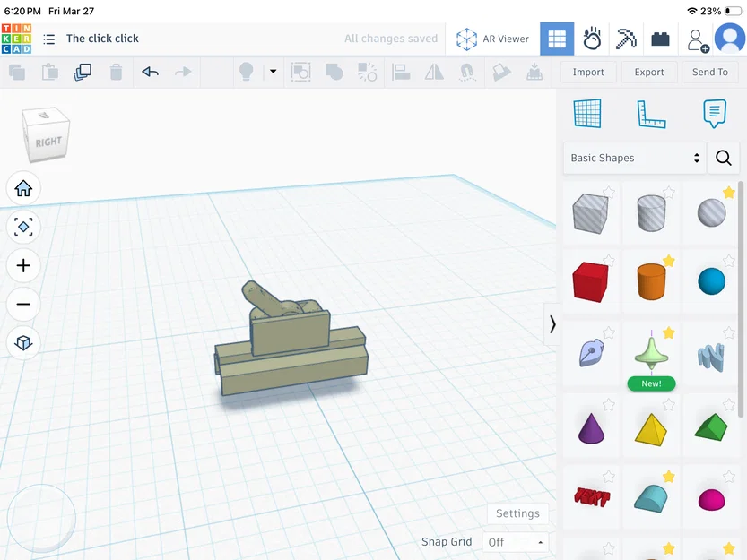Click the Fit all in view icon
Screen dimensions: 747x560
(23, 228)
